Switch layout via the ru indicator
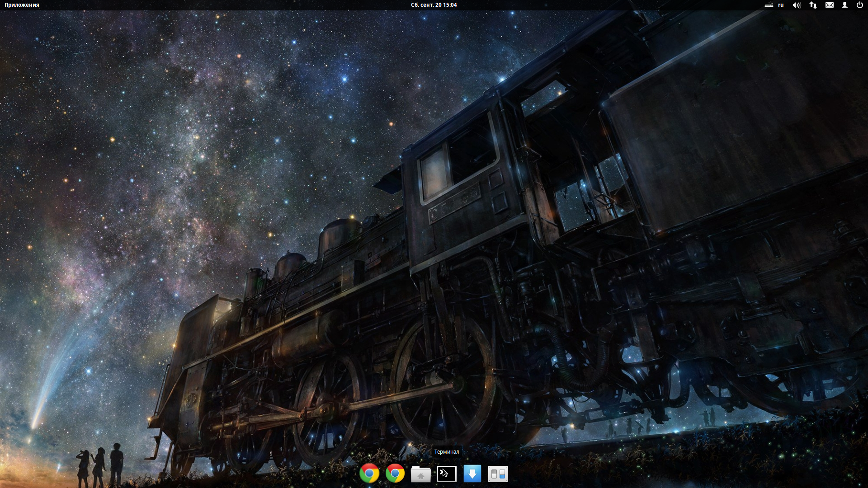This screenshot has width=868, height=488. [781, 5]
